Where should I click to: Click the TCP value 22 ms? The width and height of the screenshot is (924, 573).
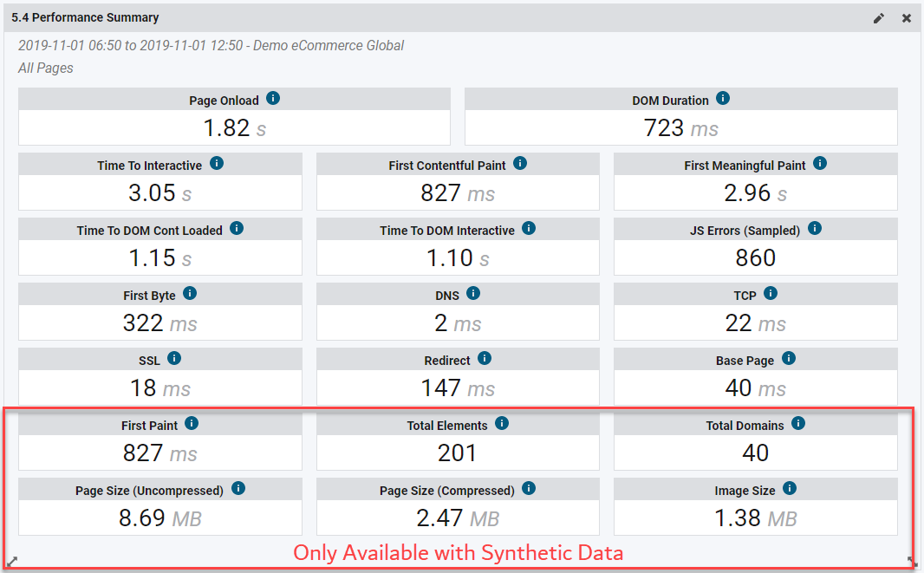click(x=756, y=323)
